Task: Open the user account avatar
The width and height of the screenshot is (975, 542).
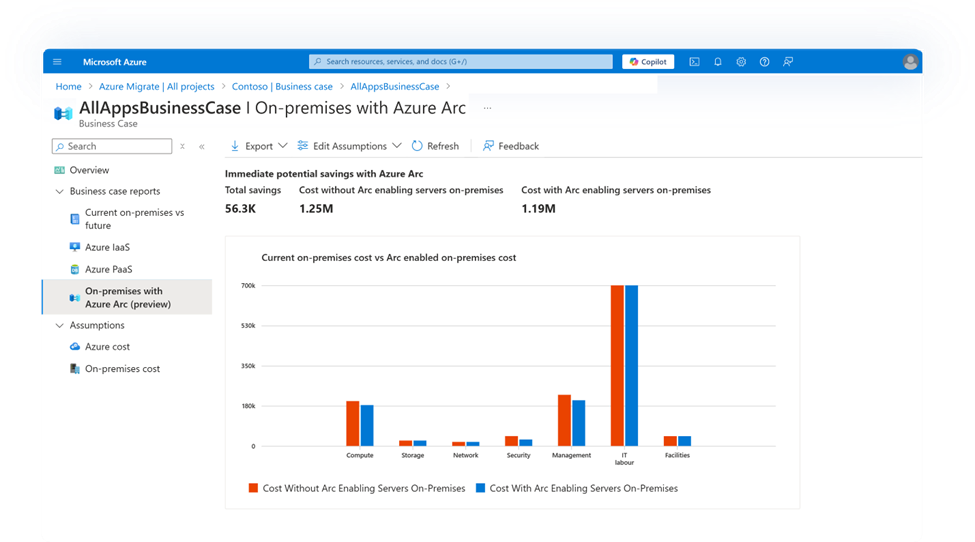Action: 910,62
